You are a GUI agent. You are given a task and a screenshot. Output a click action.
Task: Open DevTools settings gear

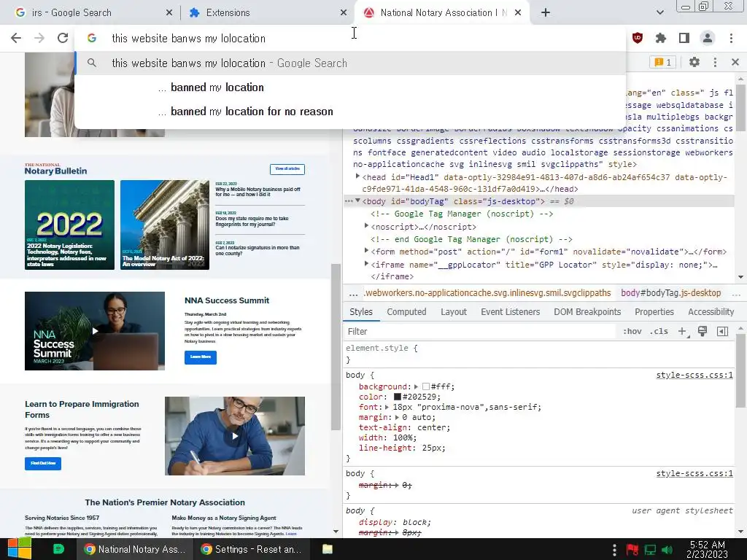[694, 62]
